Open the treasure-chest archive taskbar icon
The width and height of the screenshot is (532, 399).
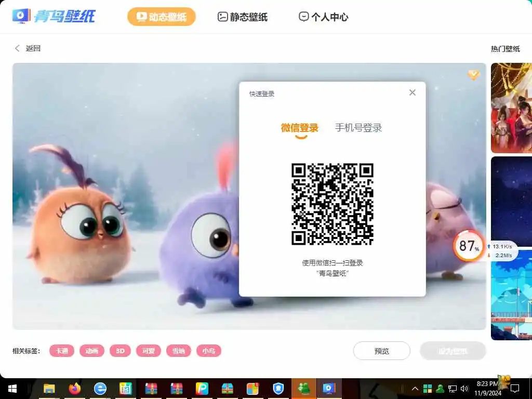(228, 389)
